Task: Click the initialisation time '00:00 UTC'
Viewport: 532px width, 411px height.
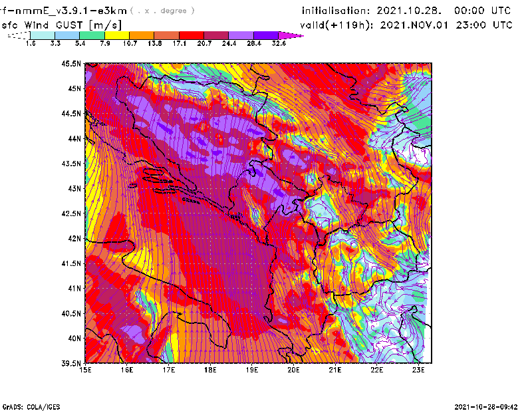Action: coord(483,11)
